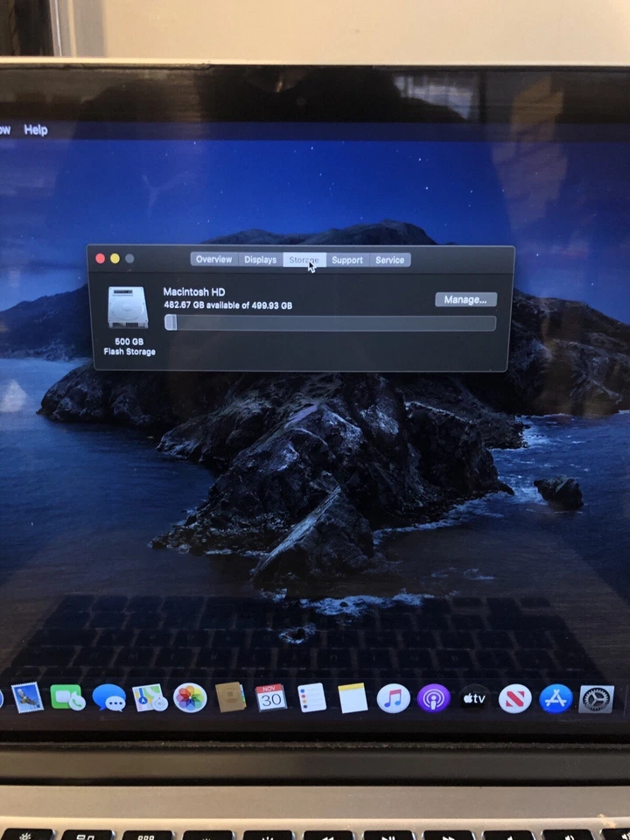630x840 pixels.
Task: Click the "Macintosh HD" label
Action: click(x=194, y=292)
